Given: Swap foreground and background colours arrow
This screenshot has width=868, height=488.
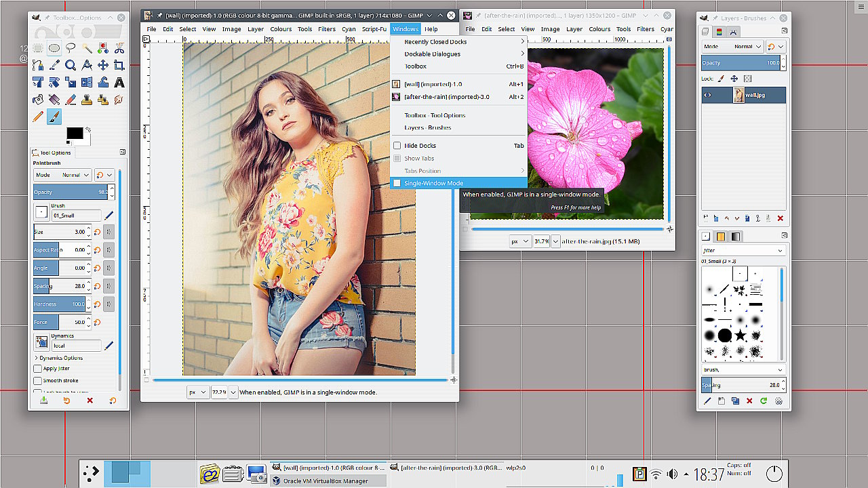Looking at the screenshot, I should (88, 129).
